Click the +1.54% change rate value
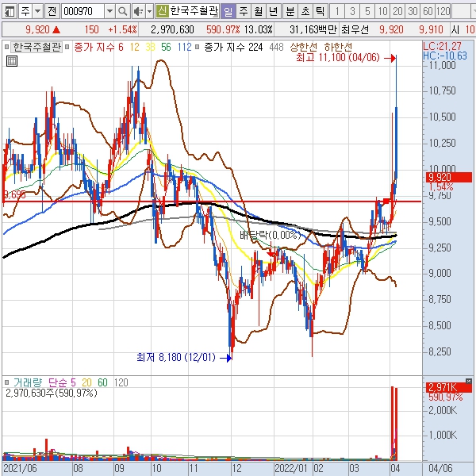Image resolution: width=476 pixels, height=476 pixels. (x=123, y=30)
